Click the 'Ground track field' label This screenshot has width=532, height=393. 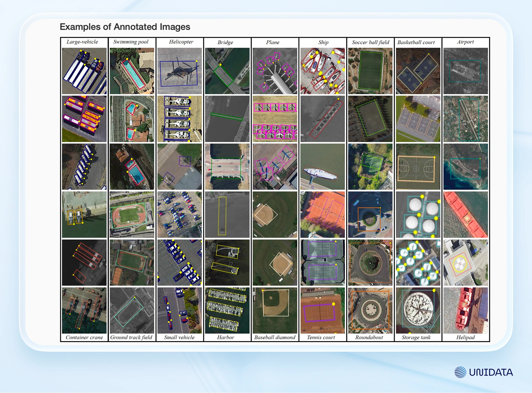coord(131,337)
